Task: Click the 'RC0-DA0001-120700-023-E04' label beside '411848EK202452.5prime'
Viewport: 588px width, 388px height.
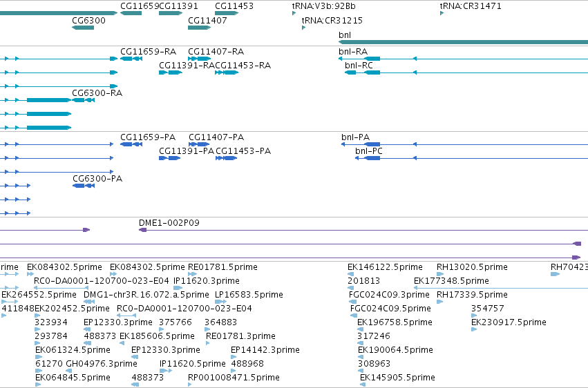Action: tap(184, 309)
